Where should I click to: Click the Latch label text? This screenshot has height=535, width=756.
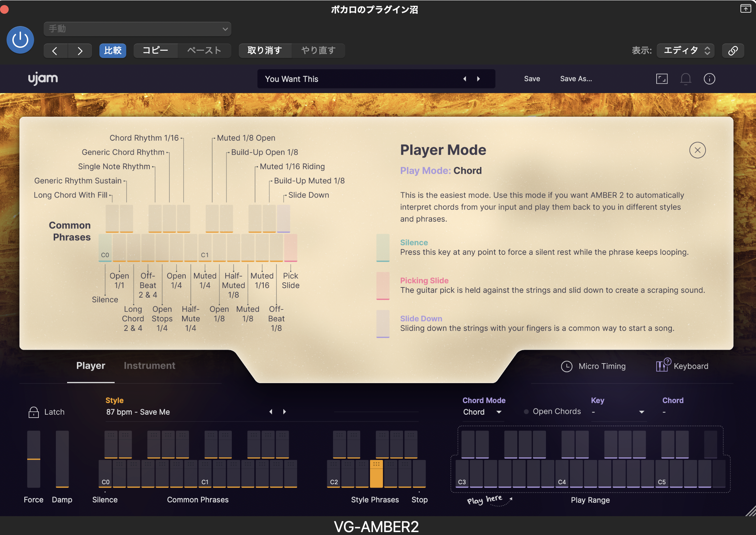click(x=54, y=412)
